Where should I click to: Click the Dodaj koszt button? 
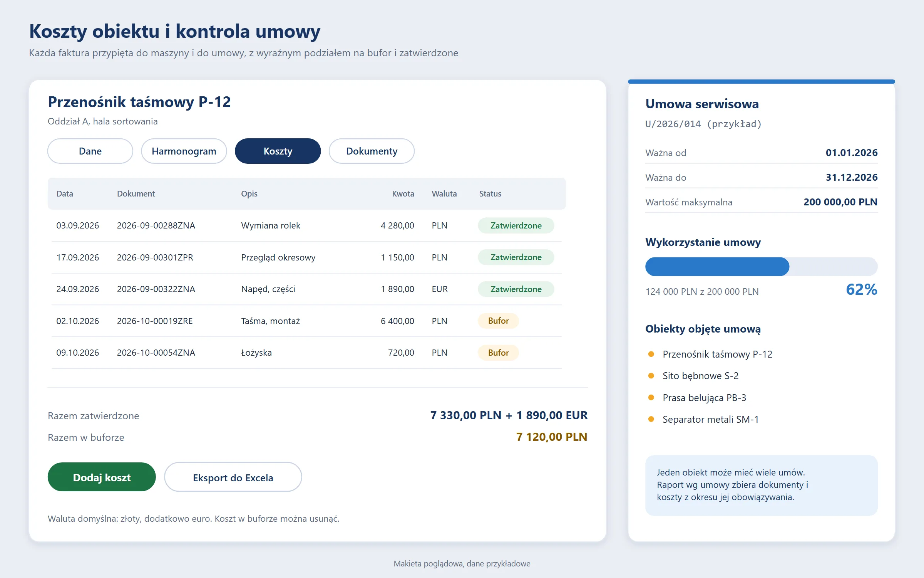[x=102, y=477]
